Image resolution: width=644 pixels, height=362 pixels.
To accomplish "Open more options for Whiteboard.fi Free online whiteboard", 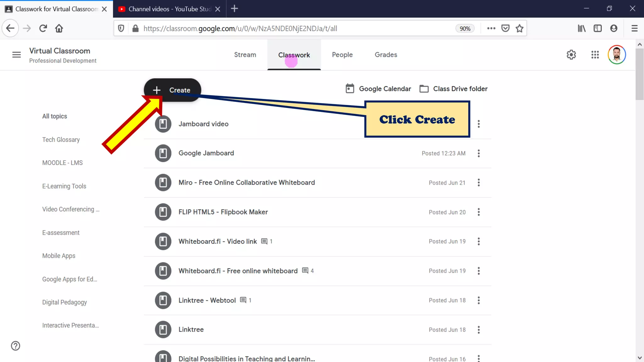I will (x=479, y=271).
